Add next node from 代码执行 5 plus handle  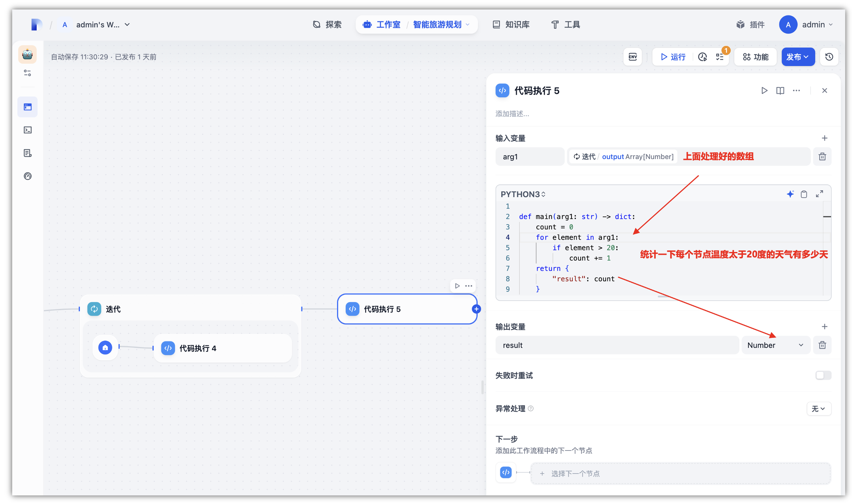click(x=476, y=309)
